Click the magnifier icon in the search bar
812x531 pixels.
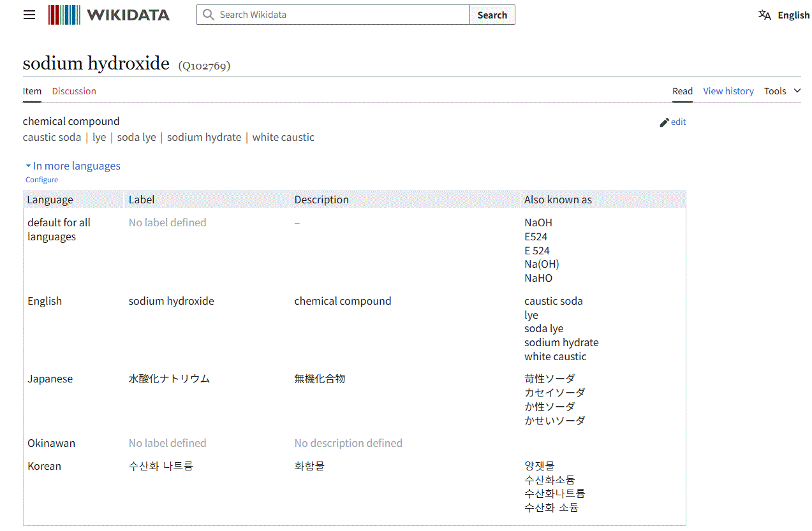click(208, 14)
